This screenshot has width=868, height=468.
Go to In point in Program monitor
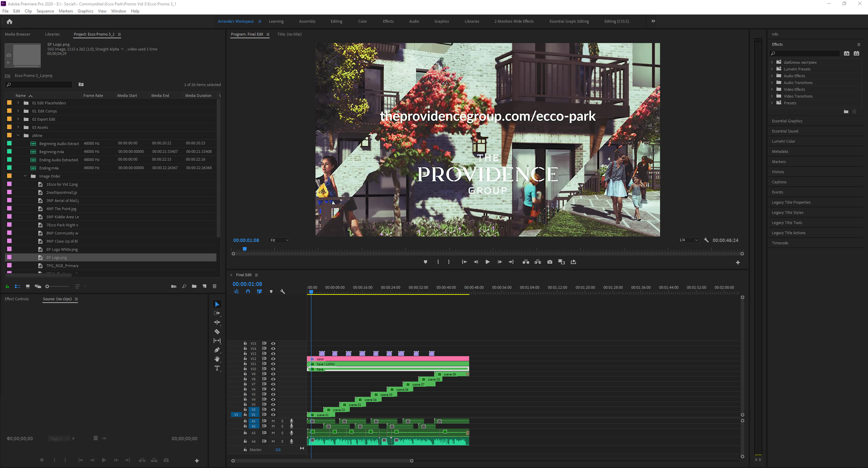tap(464, 262)
